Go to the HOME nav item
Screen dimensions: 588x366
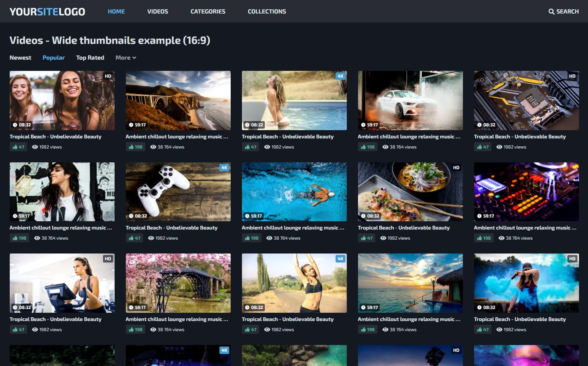pos(116,12)
